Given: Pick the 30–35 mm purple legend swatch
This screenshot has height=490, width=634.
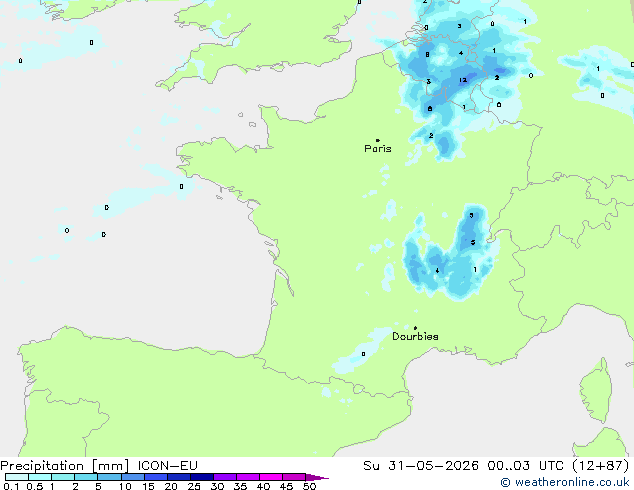Looking at the screenshot, I should tap(225, 477).
